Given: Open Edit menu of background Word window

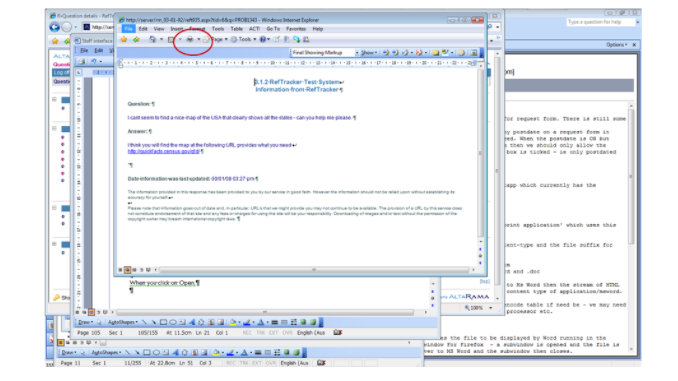Looking at the screenshot, I should [x=99, y=51].
